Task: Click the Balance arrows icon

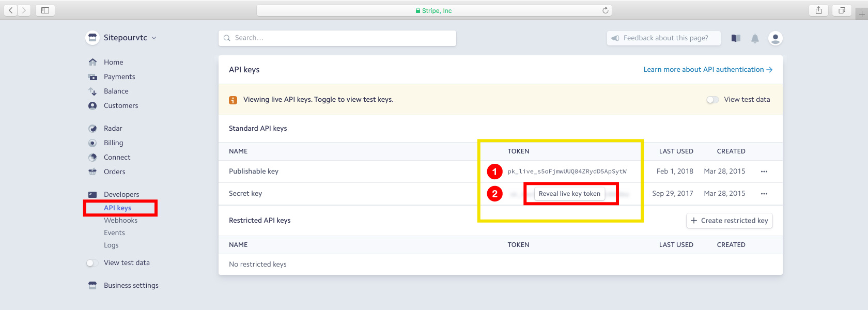Action: [92, 91]
